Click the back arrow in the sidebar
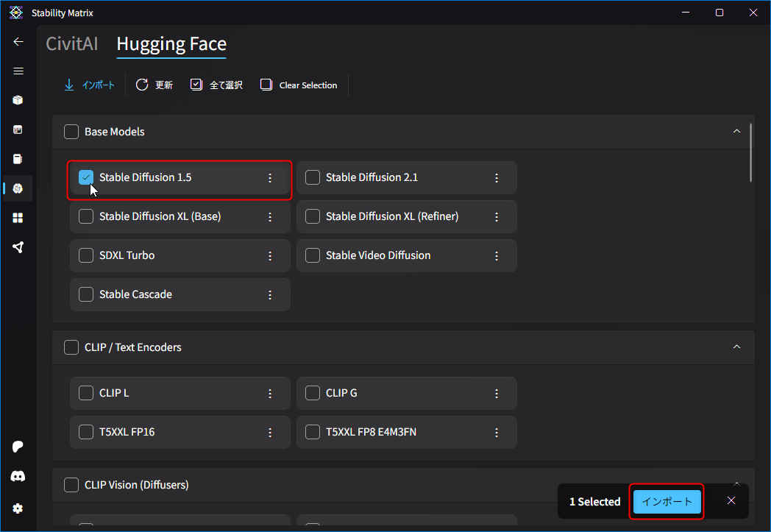The width and height of the screenshot is (771, 532). 18,42
